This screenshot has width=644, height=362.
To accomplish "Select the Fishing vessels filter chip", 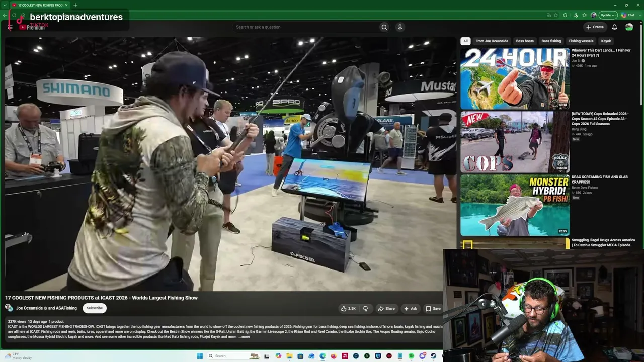I will (x=581, y=41).
